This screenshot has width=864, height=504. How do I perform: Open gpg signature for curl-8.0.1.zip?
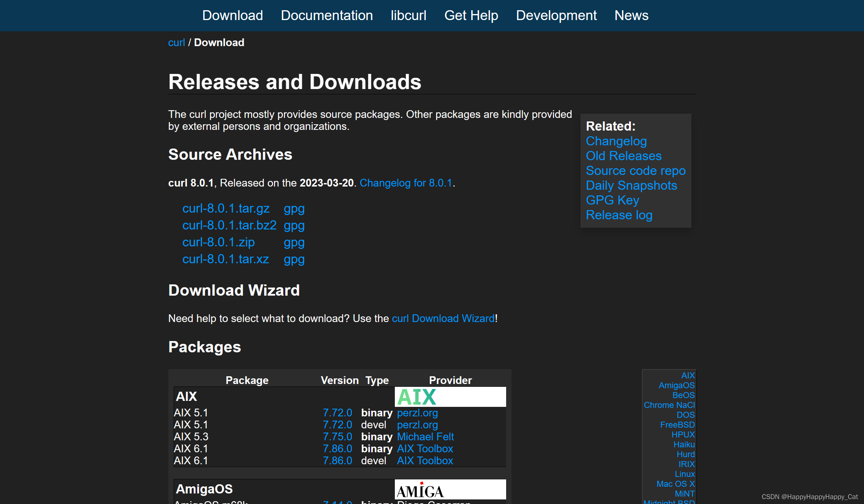click(294, 242)
